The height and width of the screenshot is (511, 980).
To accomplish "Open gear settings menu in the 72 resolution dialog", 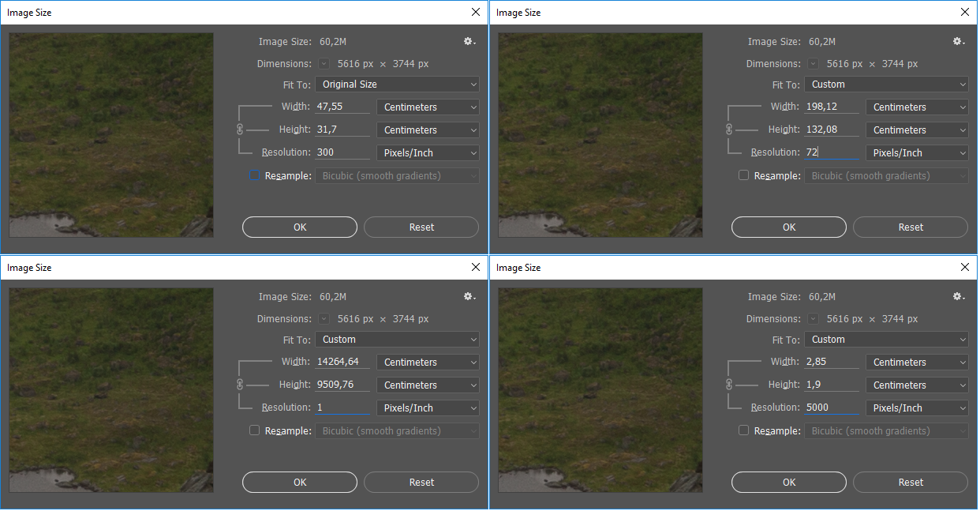I will [x=959, y=42].
